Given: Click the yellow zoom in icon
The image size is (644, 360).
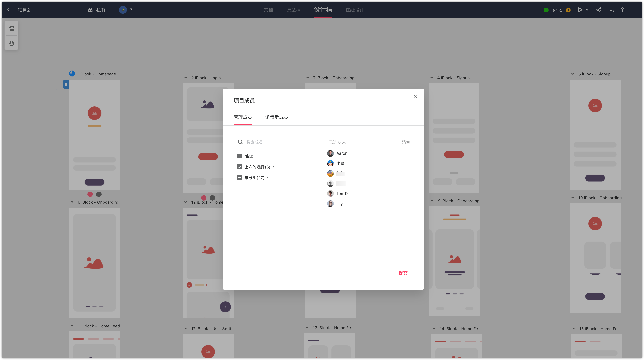Looking at the screenshot, I should pos(568,10).
